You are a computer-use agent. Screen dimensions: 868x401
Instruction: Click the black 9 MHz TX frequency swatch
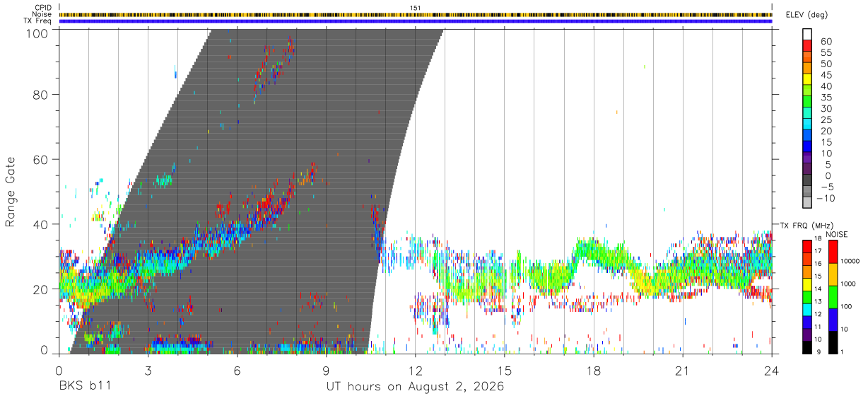click(x=807, y=347)
